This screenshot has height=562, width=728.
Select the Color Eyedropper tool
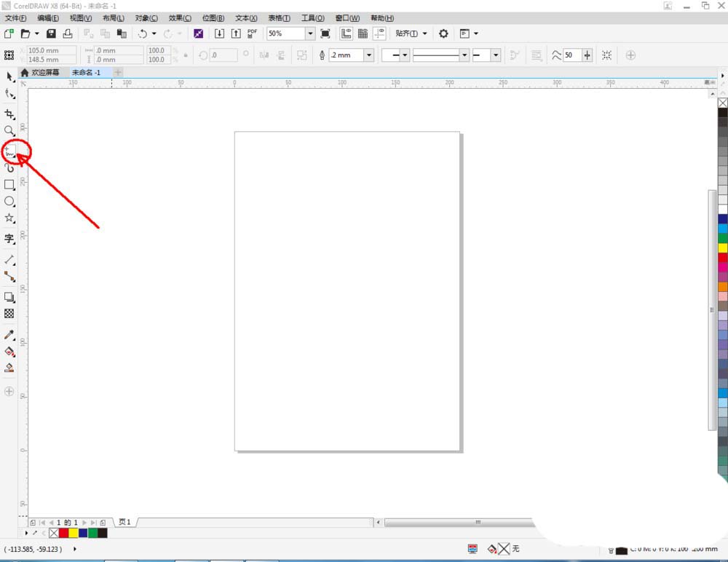9,334
